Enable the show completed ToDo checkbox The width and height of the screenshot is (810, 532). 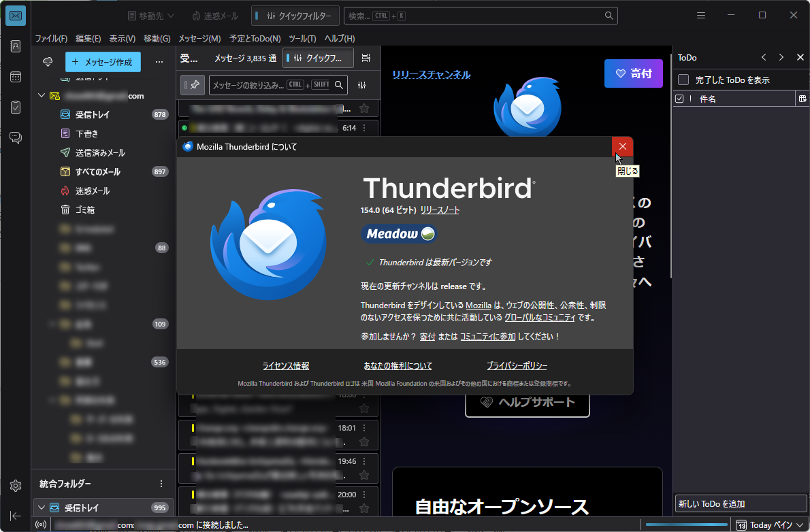pos(683,80)
